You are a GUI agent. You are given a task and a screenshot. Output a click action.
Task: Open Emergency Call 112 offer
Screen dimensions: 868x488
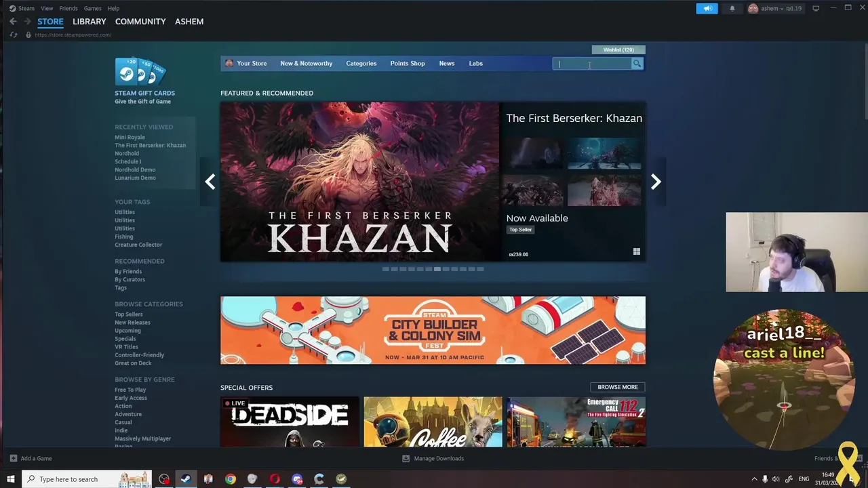click(x=576, y=422)
